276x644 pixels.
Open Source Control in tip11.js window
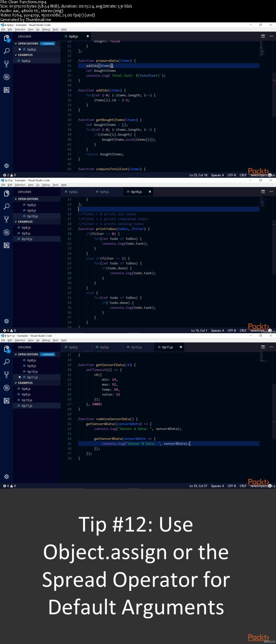coord(6,375)
